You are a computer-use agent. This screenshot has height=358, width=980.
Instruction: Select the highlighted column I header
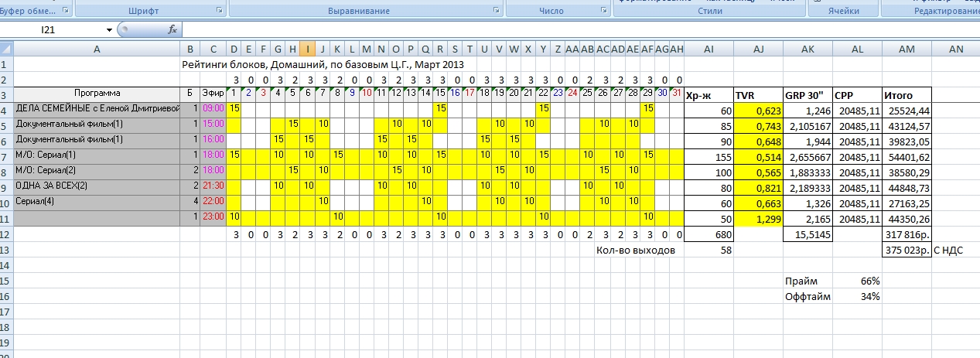click(x=308, y=49)
